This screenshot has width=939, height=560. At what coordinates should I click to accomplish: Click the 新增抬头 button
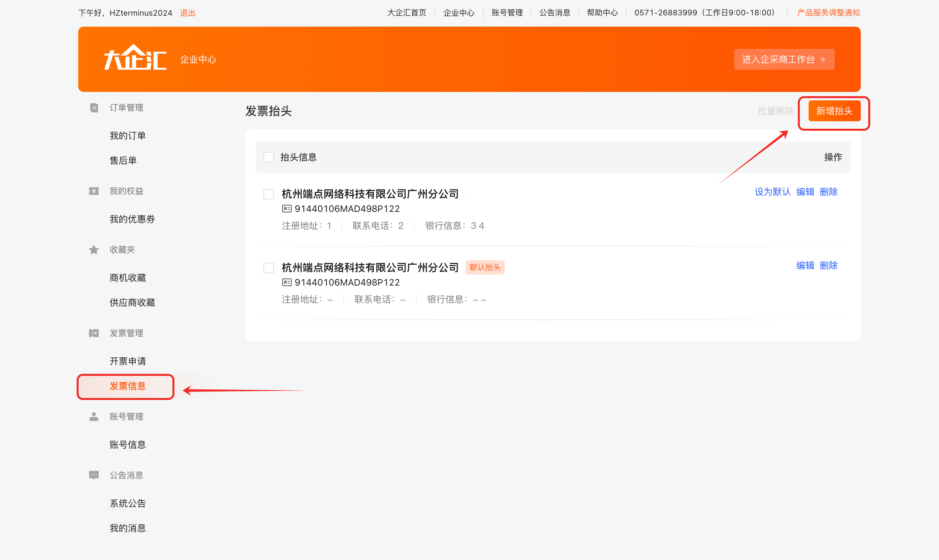click(x=834, y=111)
